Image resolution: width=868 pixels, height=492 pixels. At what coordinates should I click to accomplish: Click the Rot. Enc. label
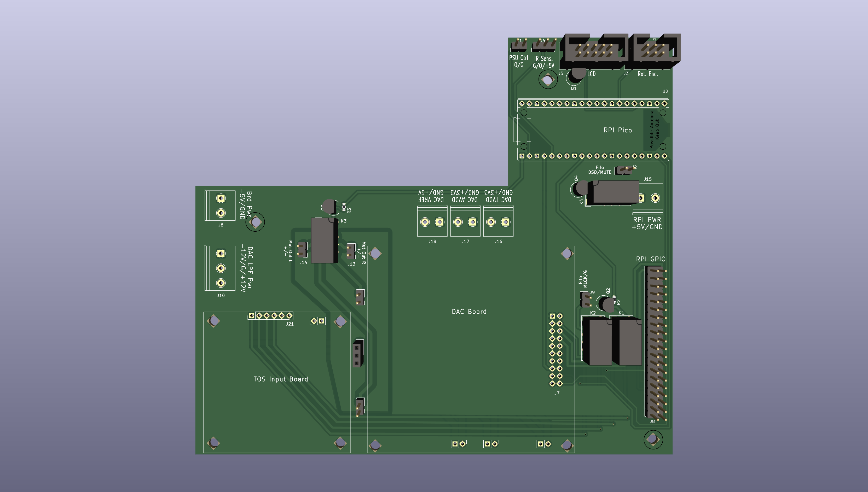648,74
